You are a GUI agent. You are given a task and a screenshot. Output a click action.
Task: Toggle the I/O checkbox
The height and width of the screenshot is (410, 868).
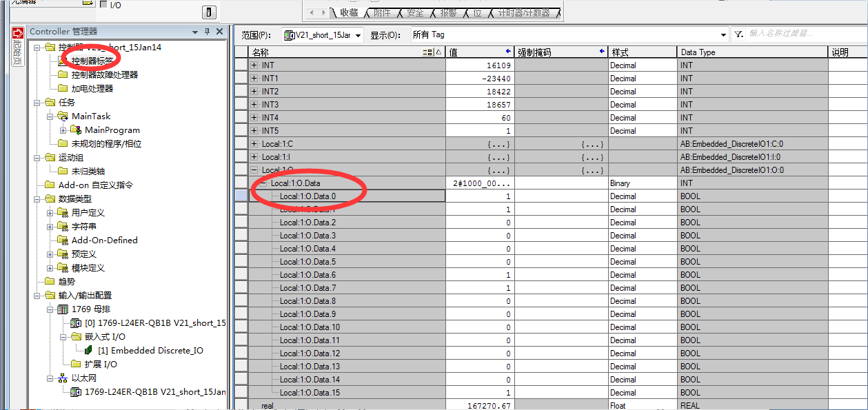pos(103,5)
